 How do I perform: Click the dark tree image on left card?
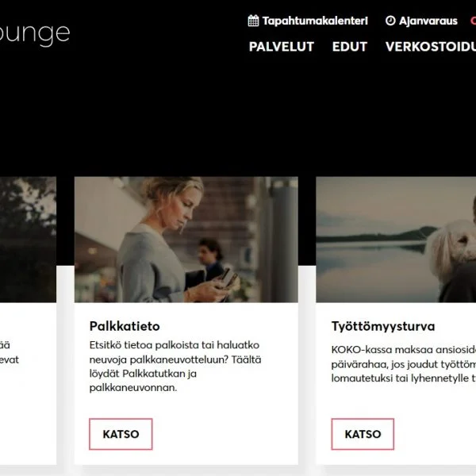coord(28,240)
